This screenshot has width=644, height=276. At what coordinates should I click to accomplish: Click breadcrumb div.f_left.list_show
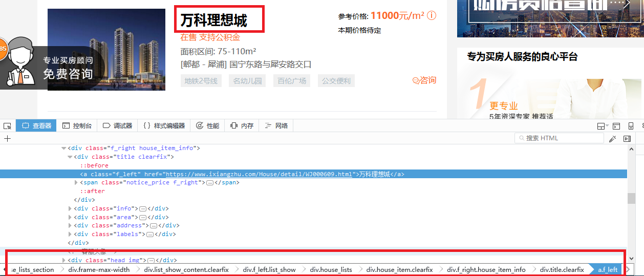(269, 269)
